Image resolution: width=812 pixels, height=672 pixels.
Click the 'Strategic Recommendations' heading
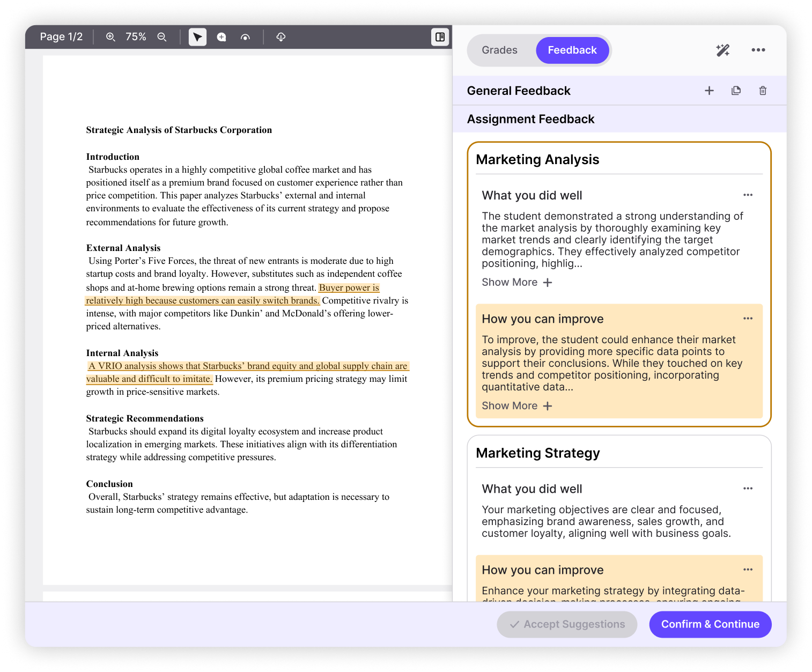tap(145, 418)
